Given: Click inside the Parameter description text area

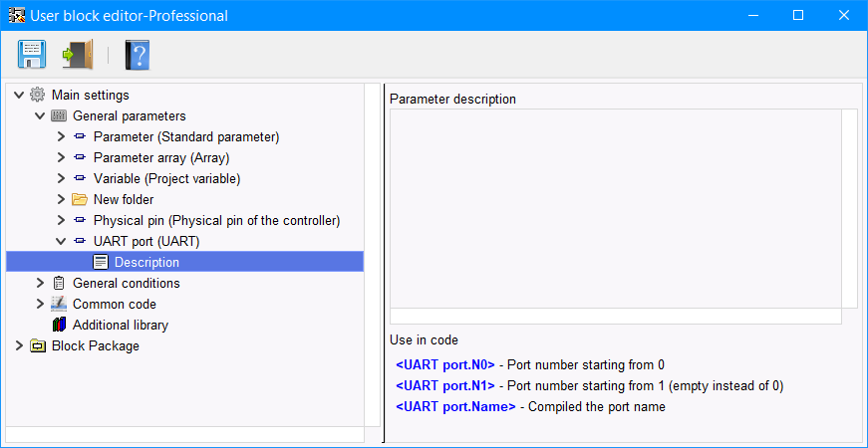Looking at the screenshot, I should click(615, 208).
